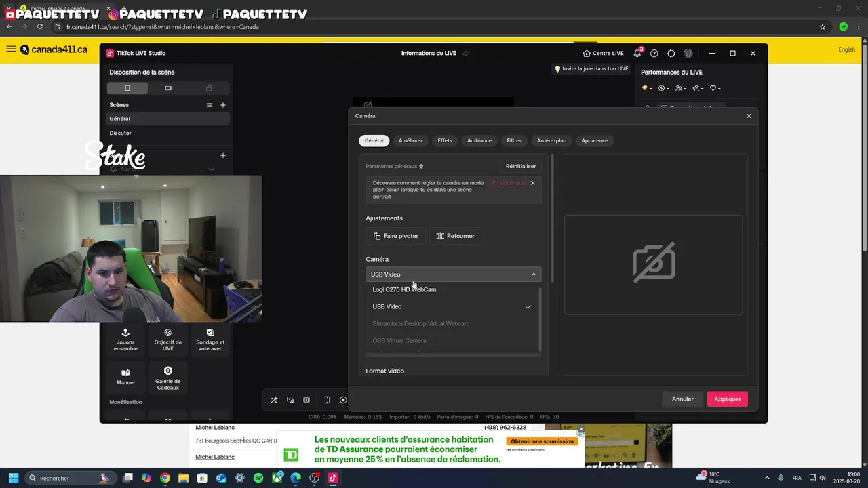Select the portrait scene layout icon

[127, 88]
